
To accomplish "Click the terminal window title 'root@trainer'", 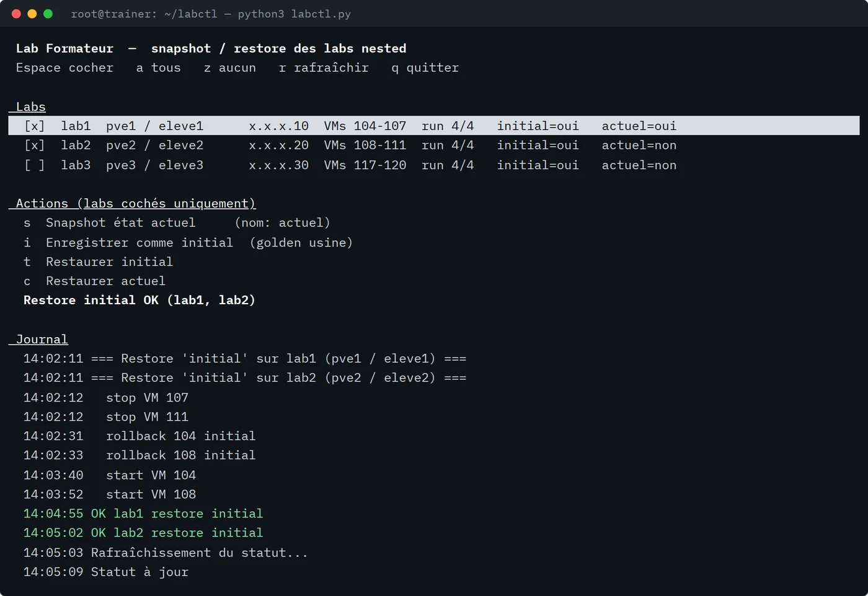I will [x=211, y=14].
